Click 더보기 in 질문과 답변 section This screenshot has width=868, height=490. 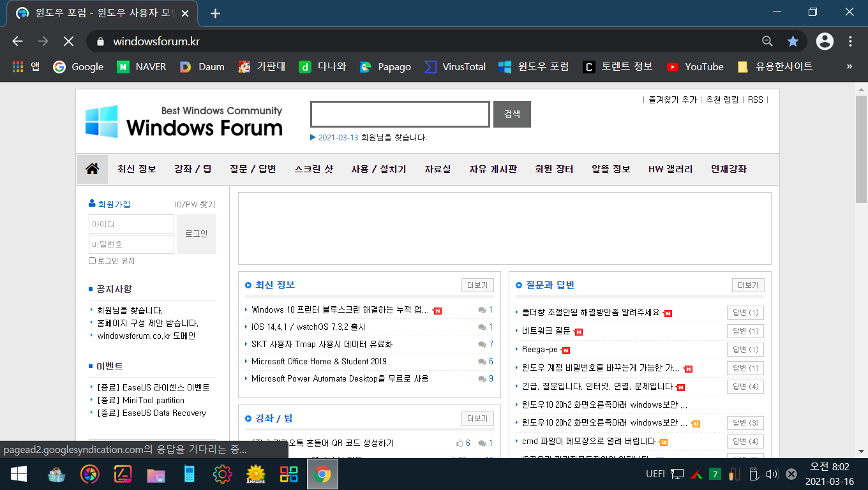coord(748,285)
